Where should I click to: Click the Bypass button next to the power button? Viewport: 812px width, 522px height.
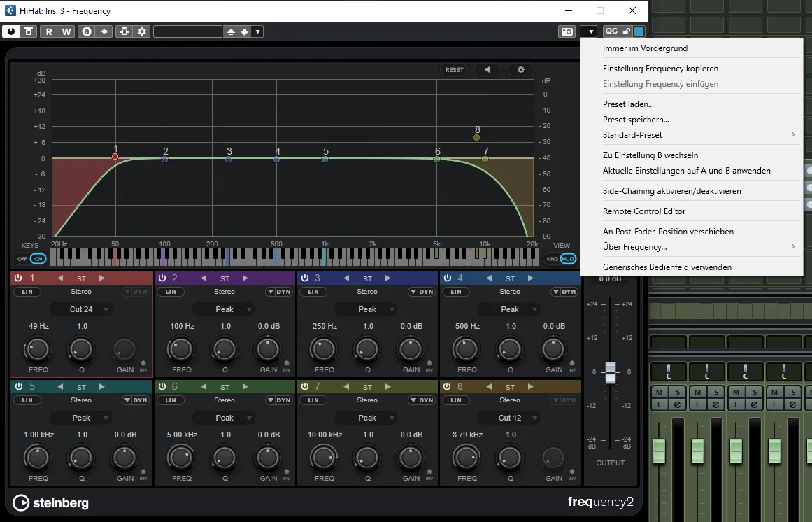pyautogui.click(x=29, y=31)
